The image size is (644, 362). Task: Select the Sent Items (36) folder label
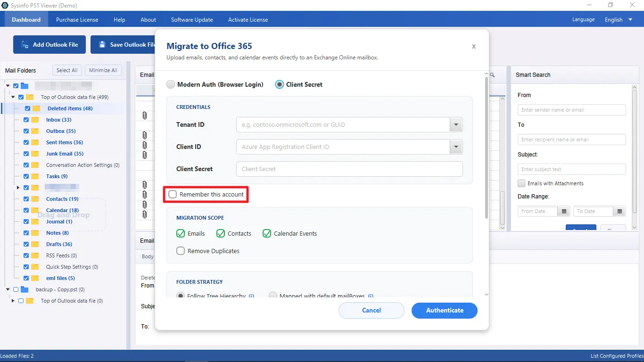[65, 142]
